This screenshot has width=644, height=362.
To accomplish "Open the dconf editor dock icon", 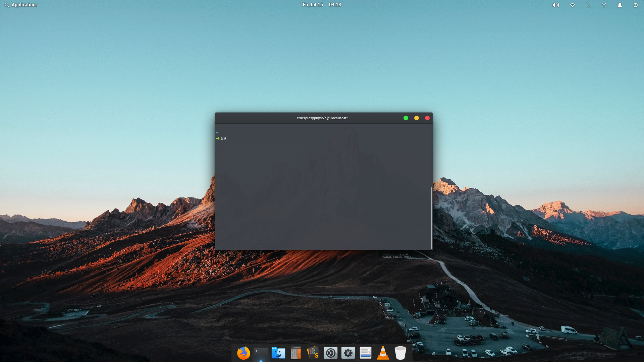I will tap(365, 353).
